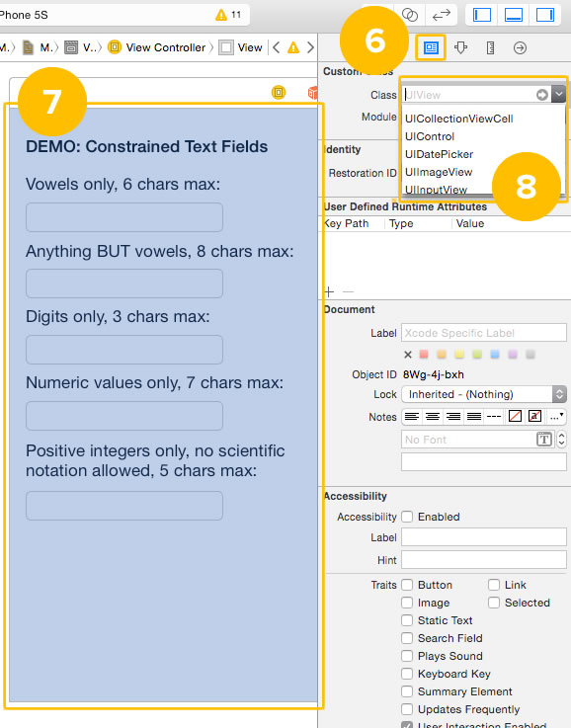Open the Identity inspector tab
The height and width of the screenshot is (728, 571).
[431, 47]
